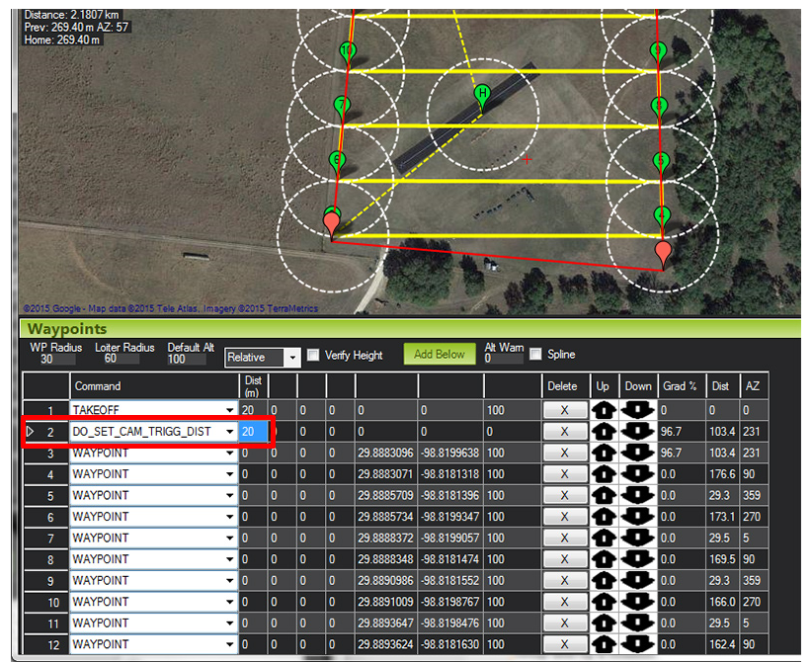Move row 9 waypoint down arrow
The width and height of the screenshot is (812, 663).
click(638, 580)
